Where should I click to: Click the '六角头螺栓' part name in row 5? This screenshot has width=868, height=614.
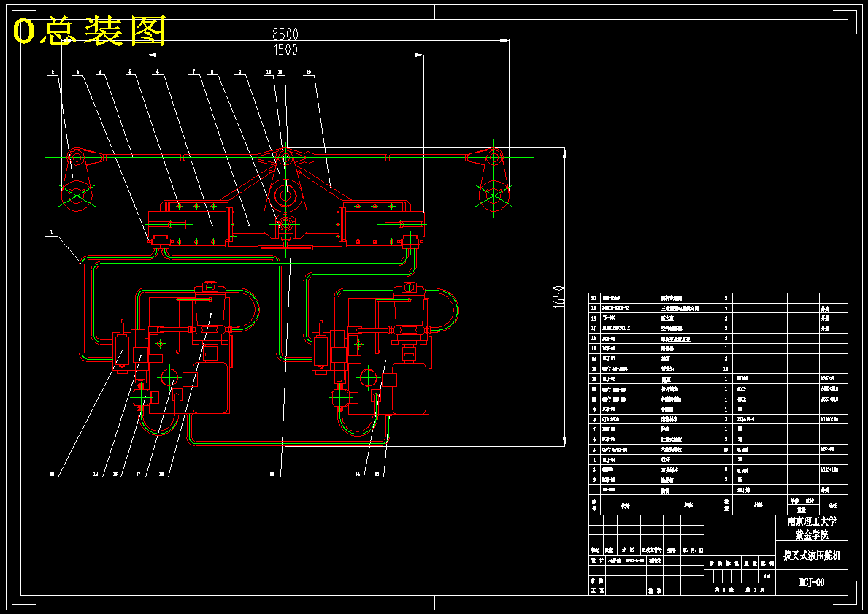click(671, 450)
